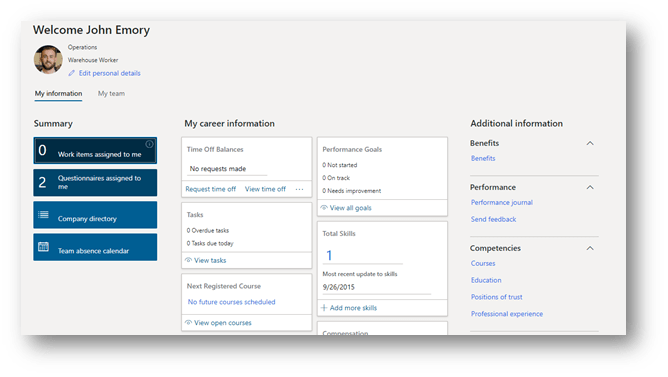The width and height of the screenshot is (668, 377).
Task: Click the 0 On track goals text
Action: point(336,178)
